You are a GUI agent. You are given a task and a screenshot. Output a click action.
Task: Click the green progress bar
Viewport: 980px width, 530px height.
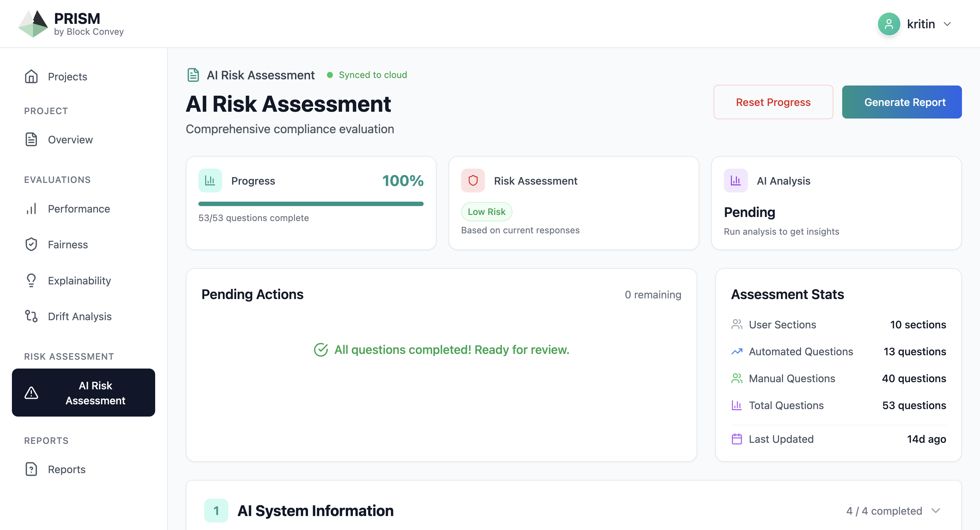click(x=310, y=204)
